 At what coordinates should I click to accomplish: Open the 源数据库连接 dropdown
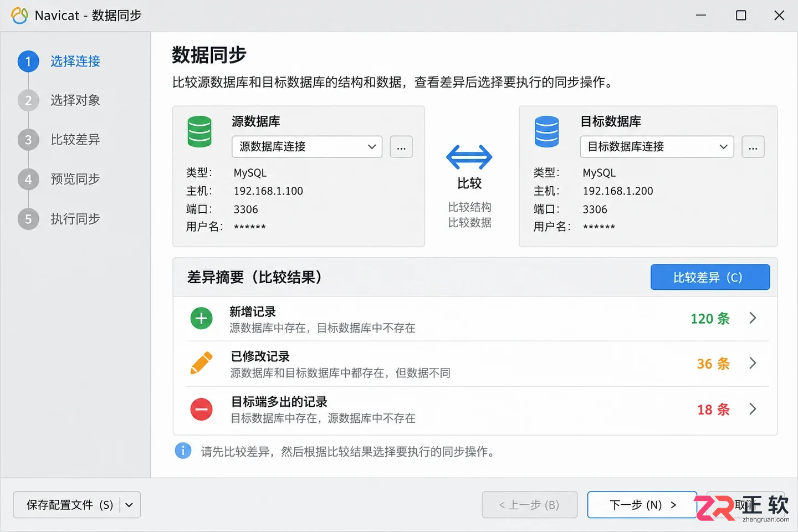click(x=307, y=147)
